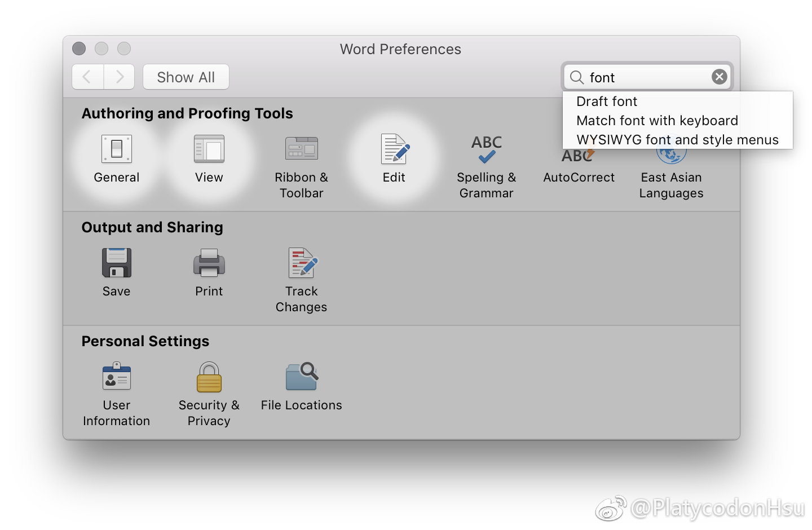Select the 'Draft font' search suggestion

tap(607, 101)
